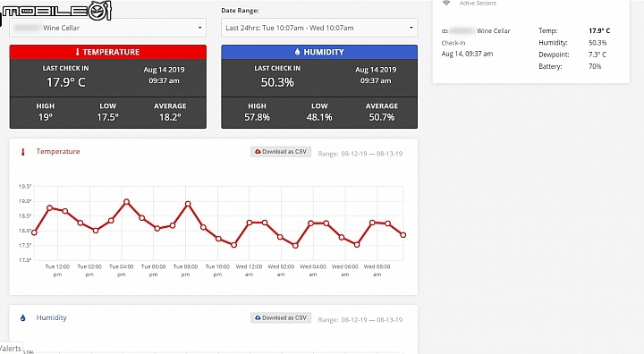
Task: Open the Wine Cellar sensor dropdown
Action: pos(107,28)
